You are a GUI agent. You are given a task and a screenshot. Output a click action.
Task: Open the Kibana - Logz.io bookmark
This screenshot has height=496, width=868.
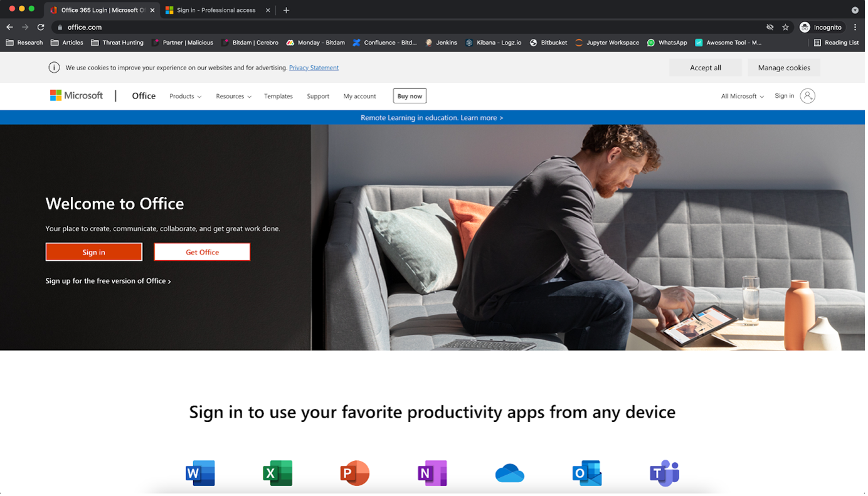coord(495,43)
